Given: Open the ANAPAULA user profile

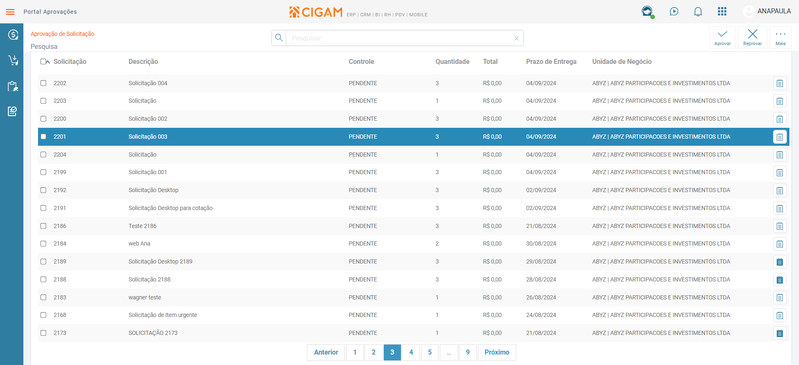Looking at the screenshot, I should [767, 11].
